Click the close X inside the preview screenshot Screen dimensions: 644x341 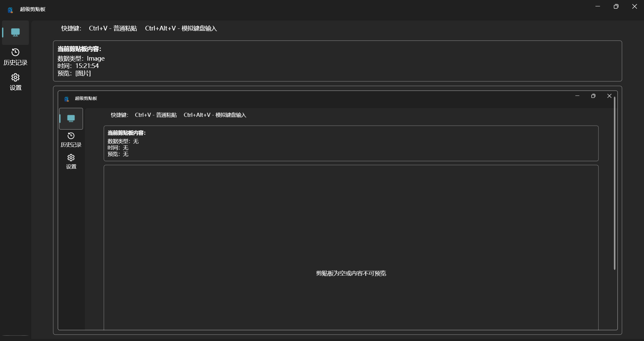pyautogui.click(x=609, y=96)
